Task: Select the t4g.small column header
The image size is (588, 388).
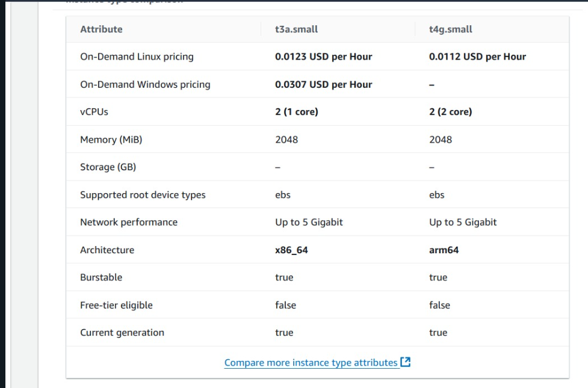Action: (x=450, y=29)
